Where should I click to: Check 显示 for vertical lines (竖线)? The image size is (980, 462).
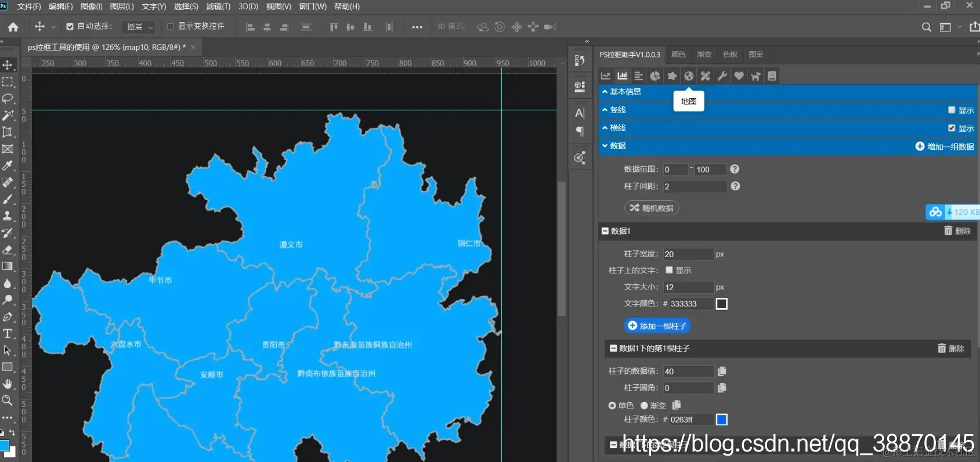(x=952, y=110)
